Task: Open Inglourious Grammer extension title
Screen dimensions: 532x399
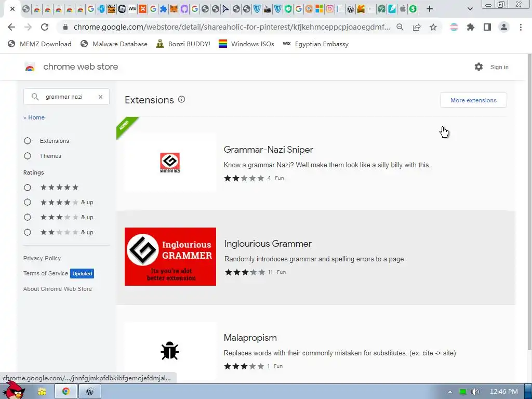Action: [x=268, y=244]
